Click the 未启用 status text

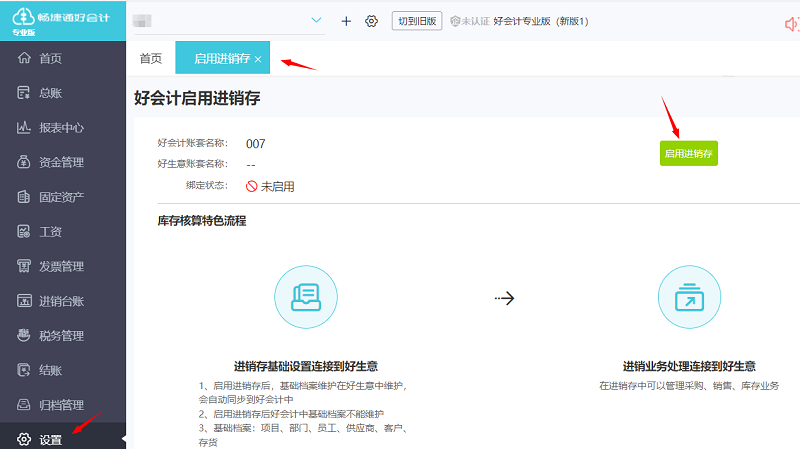pyautogui.click(x=278, y=187)
